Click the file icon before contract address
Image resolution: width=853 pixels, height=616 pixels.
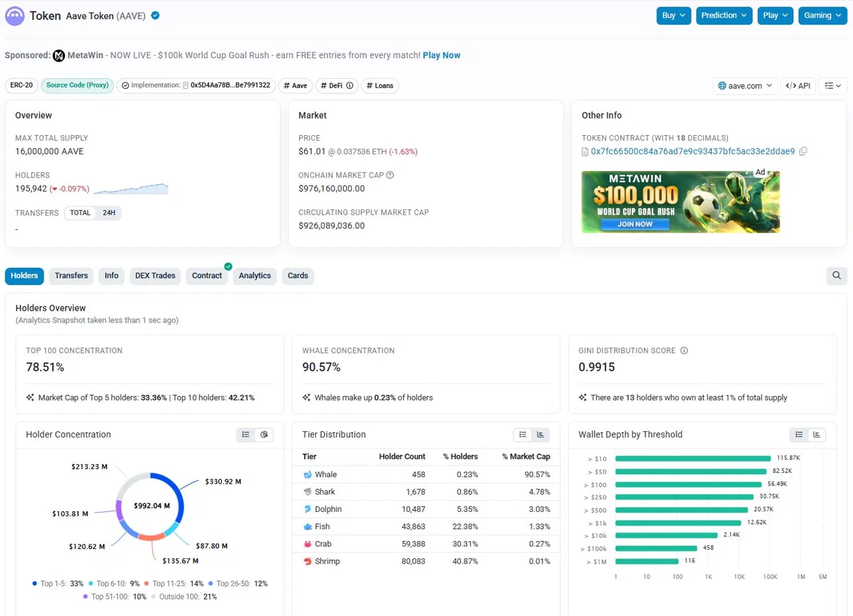point(585,152)
